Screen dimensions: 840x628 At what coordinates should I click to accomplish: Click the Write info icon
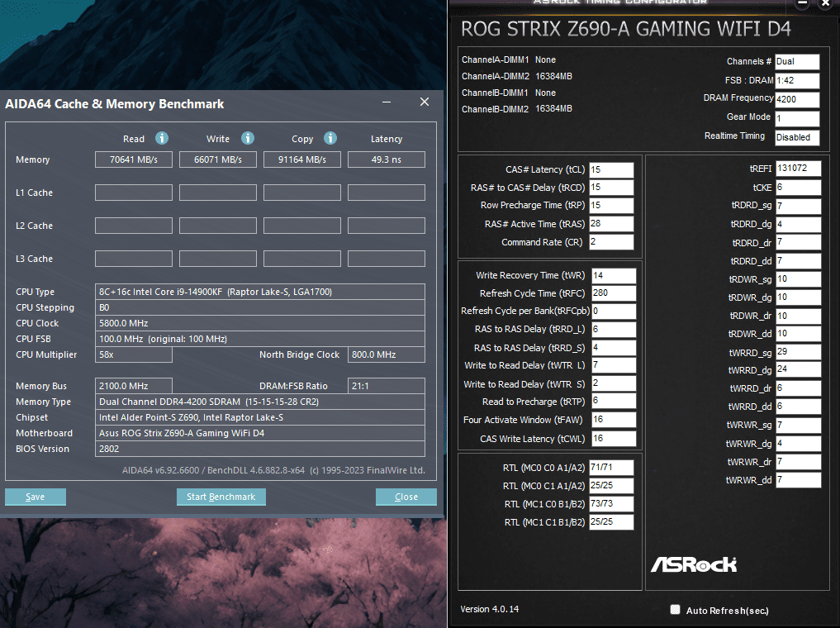[248, 138]
